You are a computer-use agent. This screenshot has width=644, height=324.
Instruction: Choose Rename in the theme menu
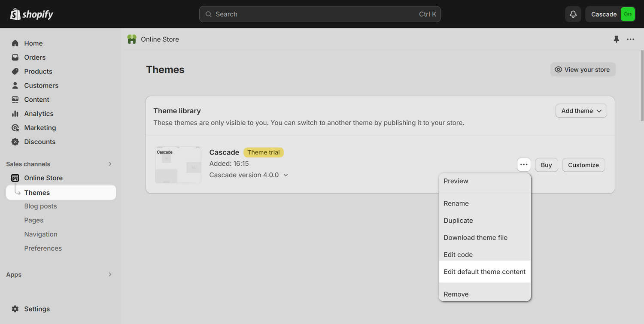tap(485, 203)
